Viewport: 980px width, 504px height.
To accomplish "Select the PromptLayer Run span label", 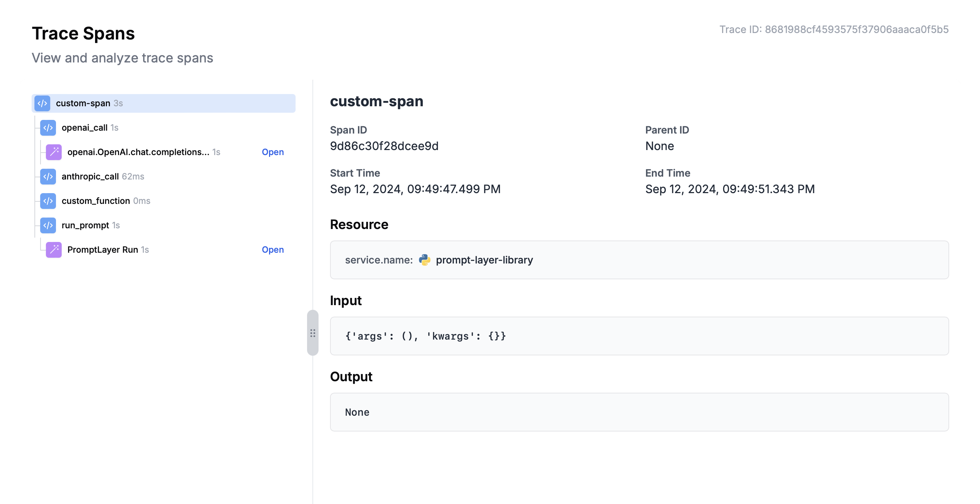I will [103, 249].
